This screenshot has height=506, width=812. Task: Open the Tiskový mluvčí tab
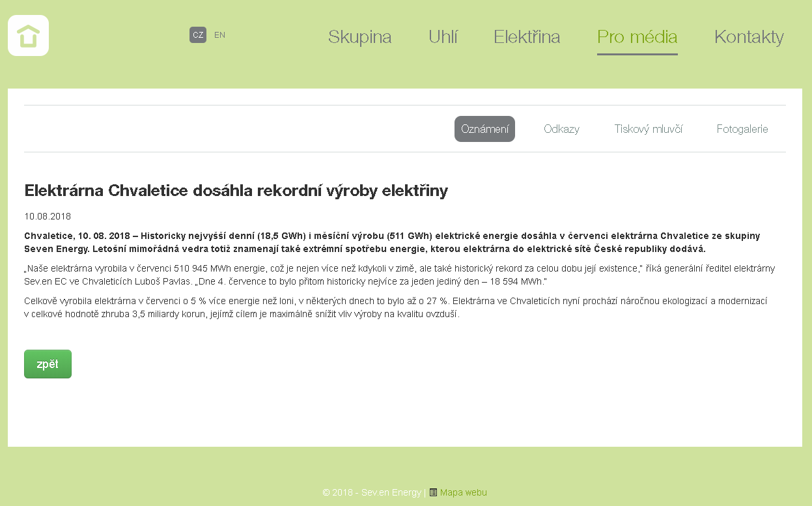point(648,129)
